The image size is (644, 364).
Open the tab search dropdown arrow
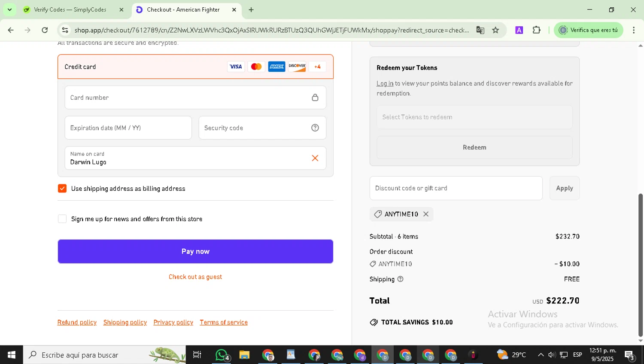tap(9, 9)
